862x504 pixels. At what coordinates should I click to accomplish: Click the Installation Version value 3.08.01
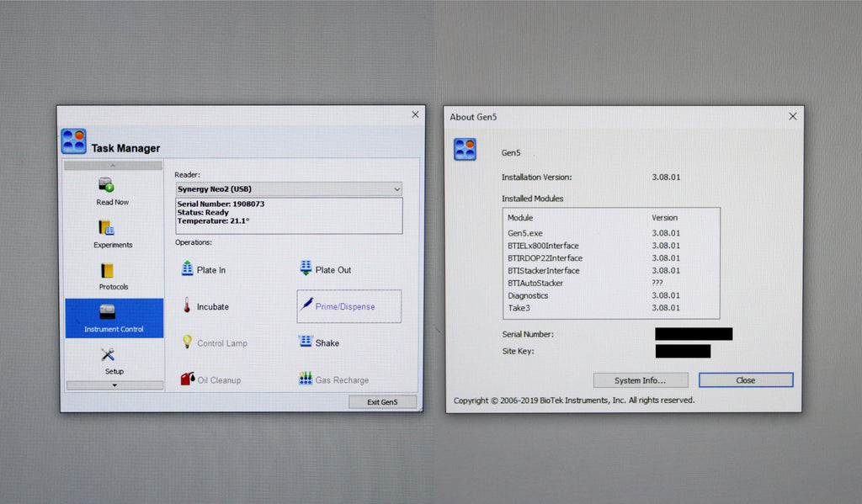(x=666, y=177)
